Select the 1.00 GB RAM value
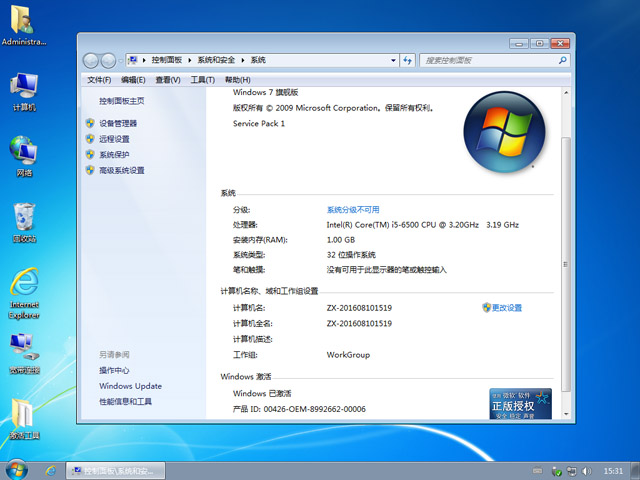Viewport: 640px width, 480px height. pyautogui.click(x=341, y=240)
